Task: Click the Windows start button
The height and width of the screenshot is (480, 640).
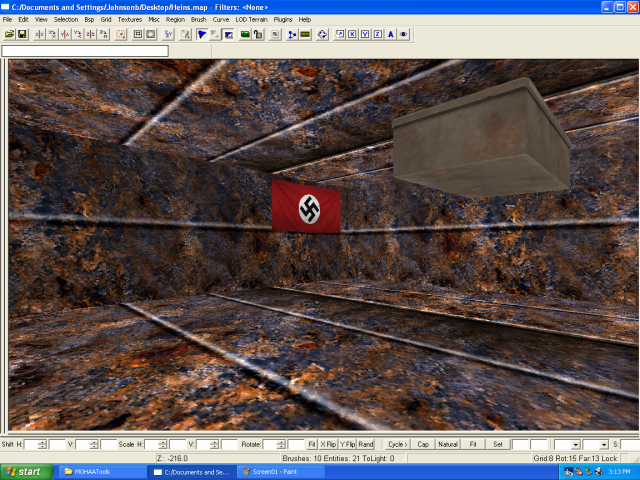Action: click(26, 472)
